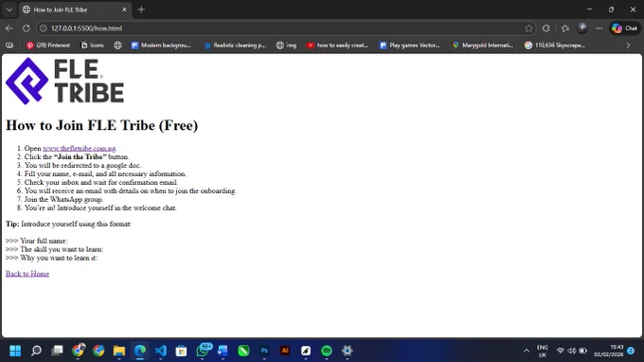Click "You're in! Introduce yourself in the welcome chat."
Image resolution: width=644 pixels, height=362 pixels.
(x=100, y=208)
